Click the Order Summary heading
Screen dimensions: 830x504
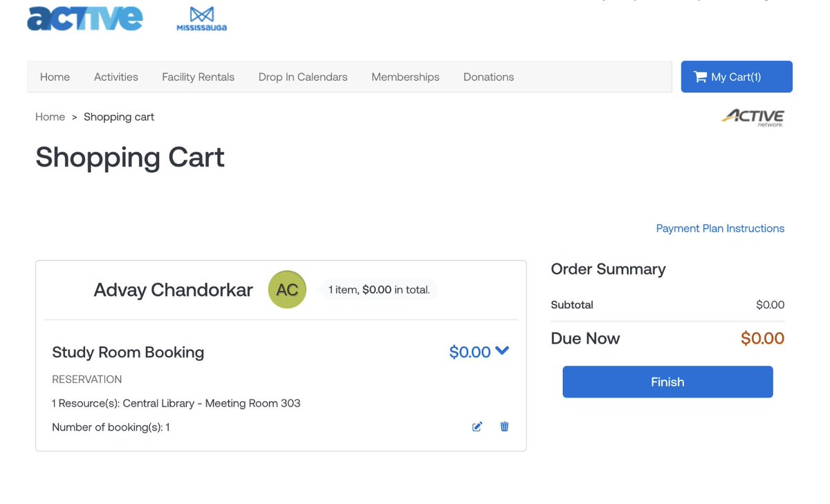pyautogui.click(x=608, y=269)
